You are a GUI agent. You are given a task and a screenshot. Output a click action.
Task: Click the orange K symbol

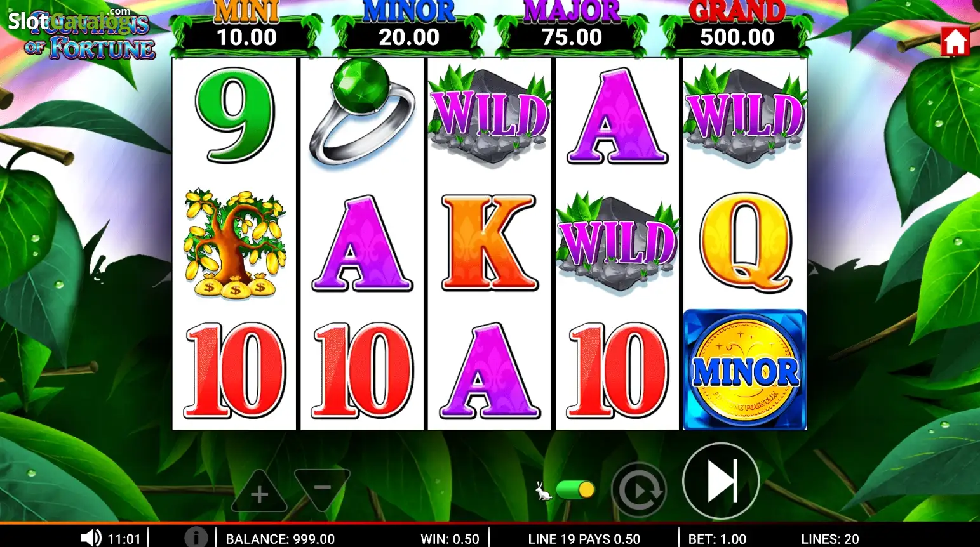pos(489,243)
